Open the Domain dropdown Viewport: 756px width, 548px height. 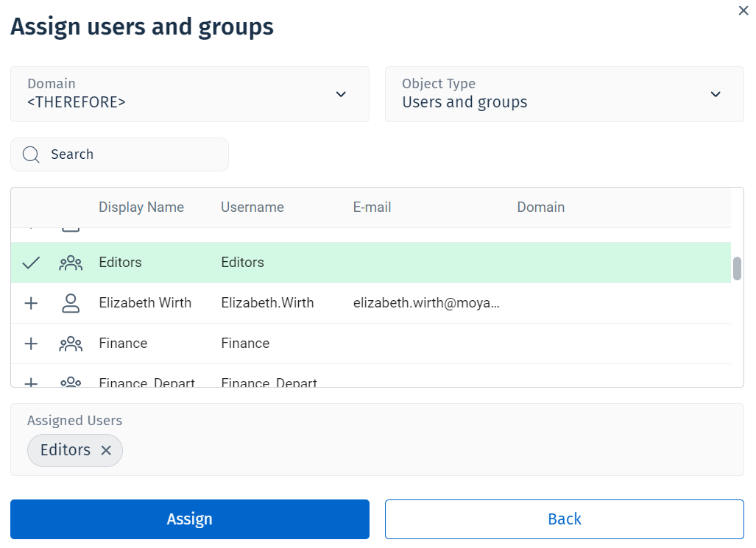click(189, 94)
